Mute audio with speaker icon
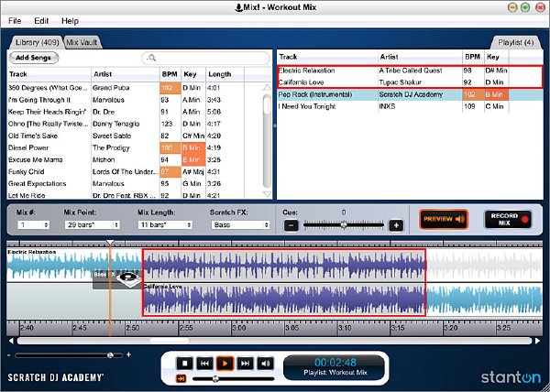 click(266, 364)
